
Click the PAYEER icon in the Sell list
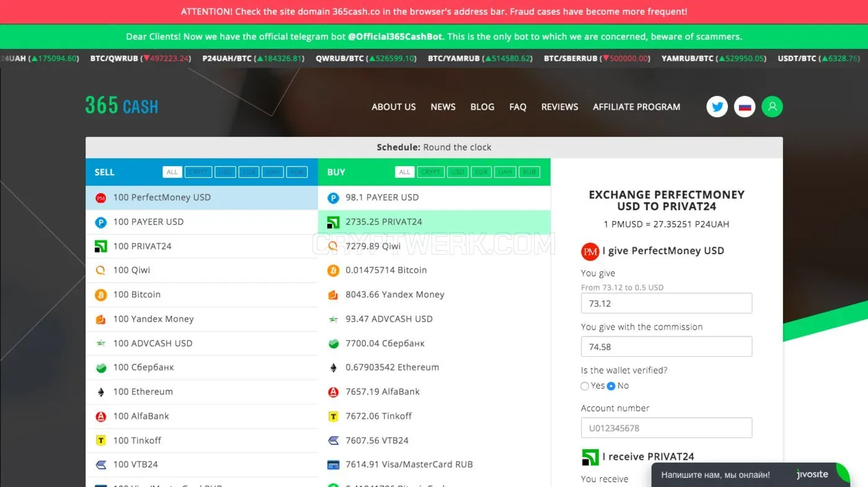(100, 222)
